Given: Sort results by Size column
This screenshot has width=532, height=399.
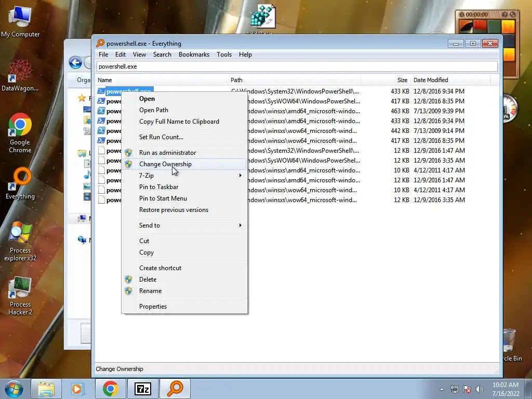Looking at the screenshot, I should pos(386,80).
